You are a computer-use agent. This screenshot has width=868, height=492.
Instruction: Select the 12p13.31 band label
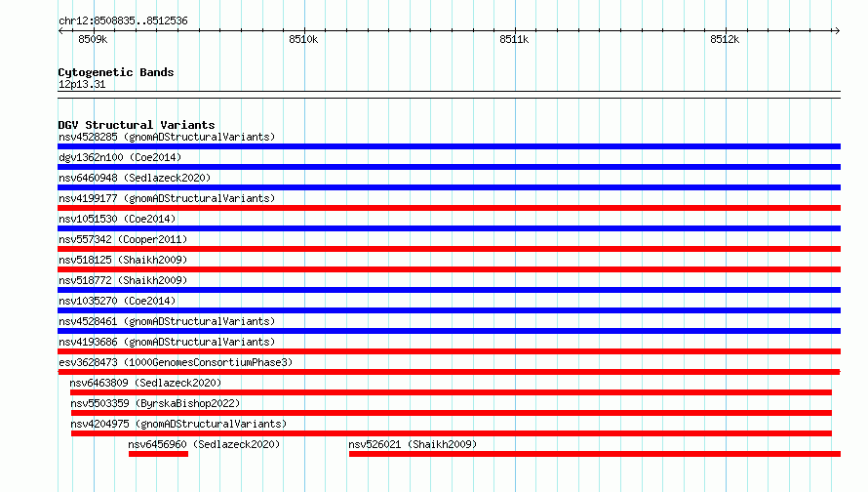tap(82, 84)
